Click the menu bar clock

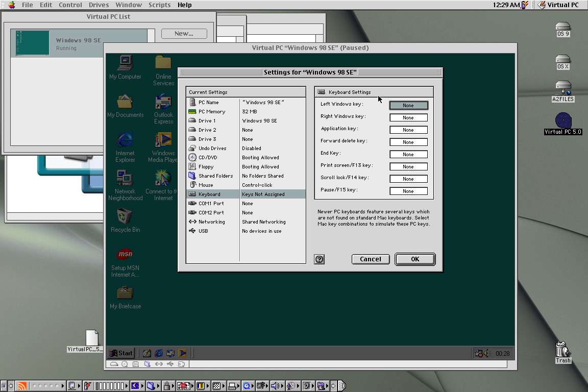click(506, 5)
